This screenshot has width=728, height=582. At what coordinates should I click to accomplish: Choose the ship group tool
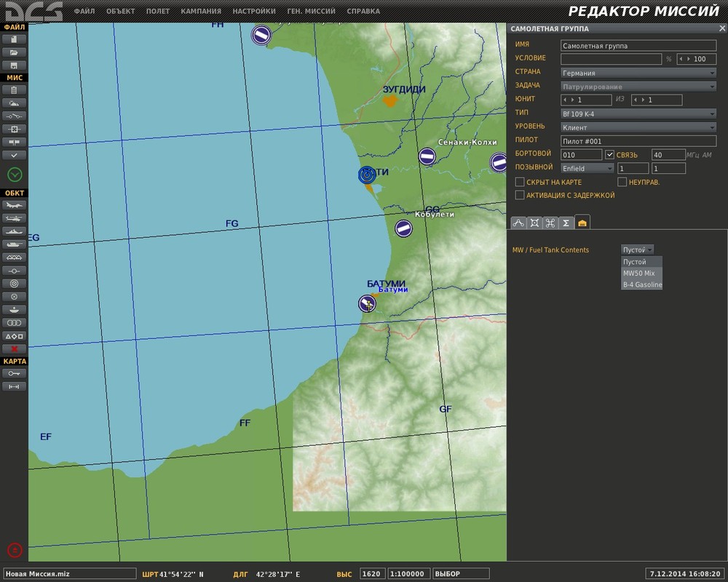pos(15,231)
